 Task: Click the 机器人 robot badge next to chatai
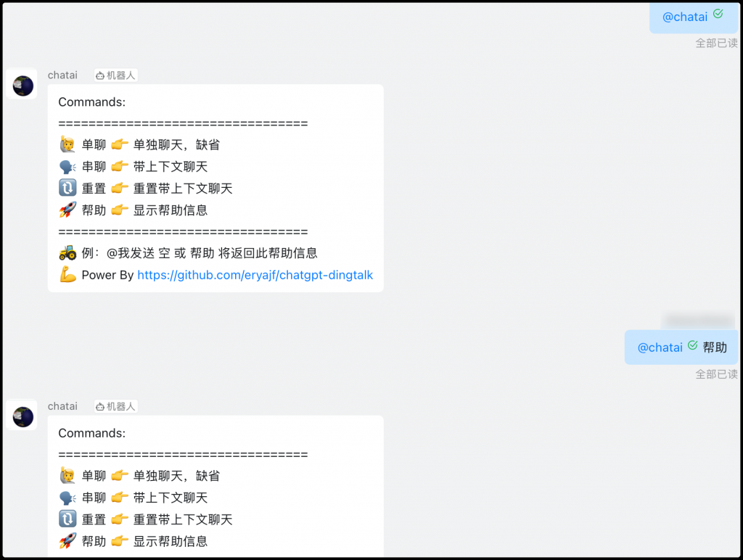(x=115, y=75)
